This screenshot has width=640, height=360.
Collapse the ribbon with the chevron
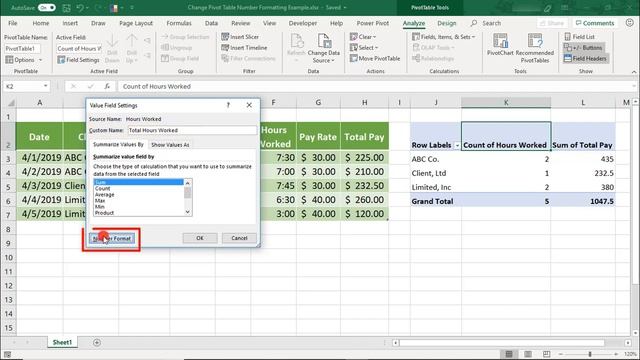click(x=634, y=72)
